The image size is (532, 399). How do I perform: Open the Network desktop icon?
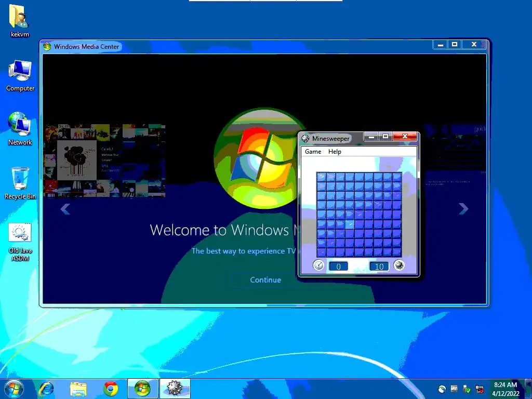pyautogui.click(x=20, y=129)
